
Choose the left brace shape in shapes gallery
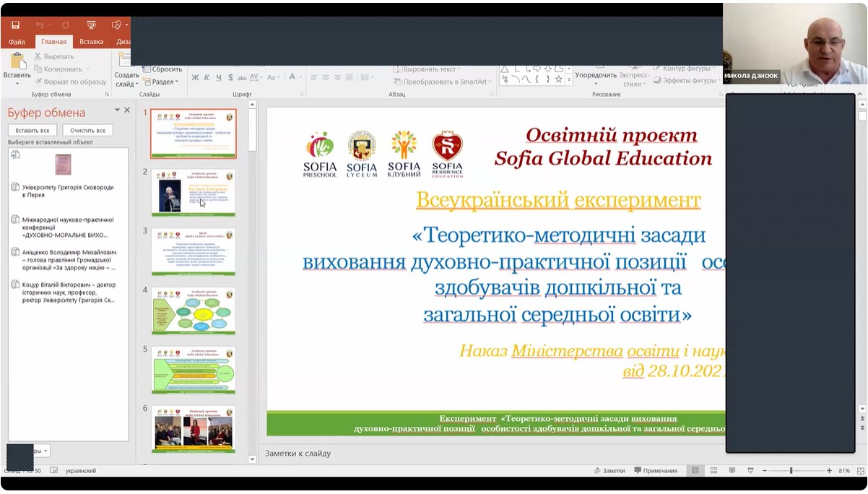tap(538, 79)
